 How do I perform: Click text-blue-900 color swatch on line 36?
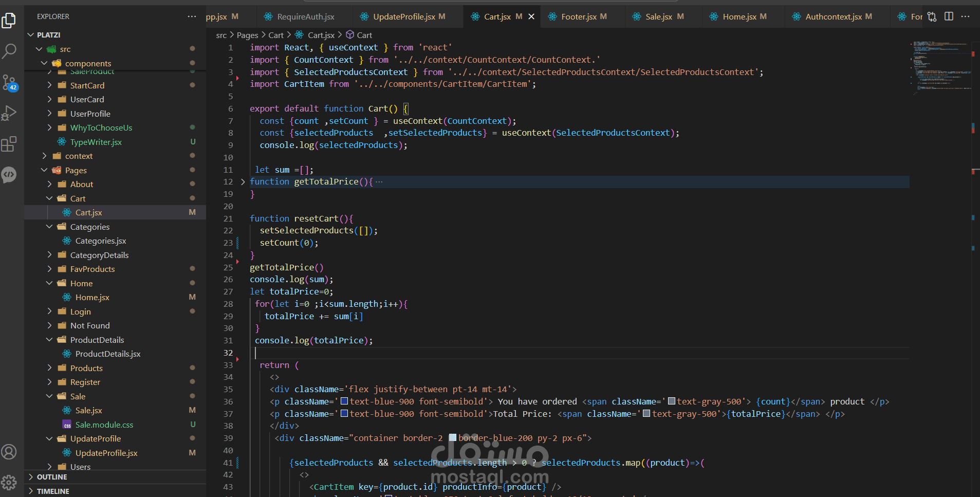pos(344,401)
